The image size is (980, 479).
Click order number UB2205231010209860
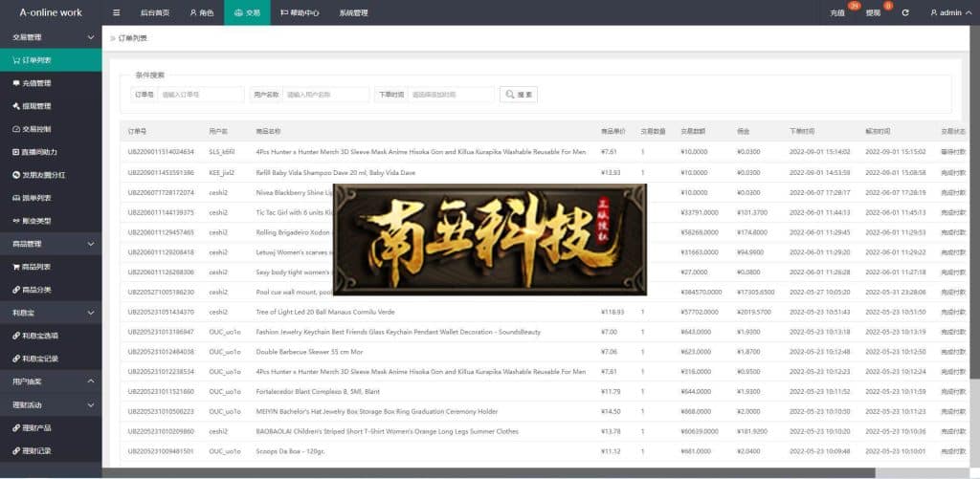tap(161, 431)
